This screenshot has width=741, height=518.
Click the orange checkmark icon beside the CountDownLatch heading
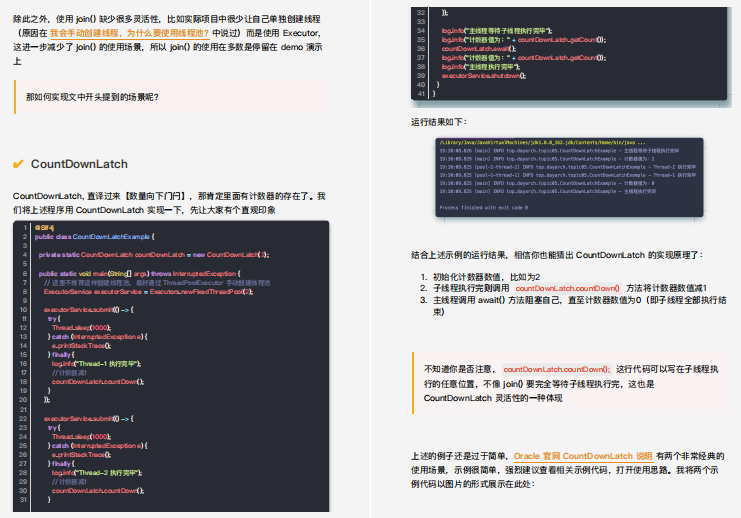coord(18,164)
